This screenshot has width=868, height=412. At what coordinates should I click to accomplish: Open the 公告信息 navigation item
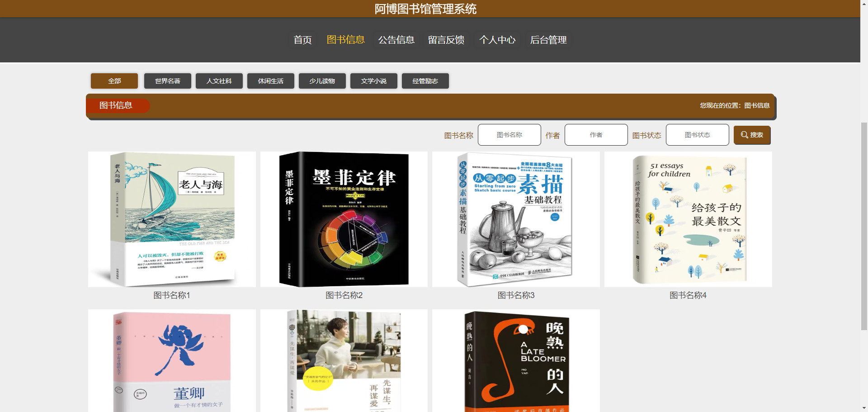pyautogui.click(x=396, y=40)
